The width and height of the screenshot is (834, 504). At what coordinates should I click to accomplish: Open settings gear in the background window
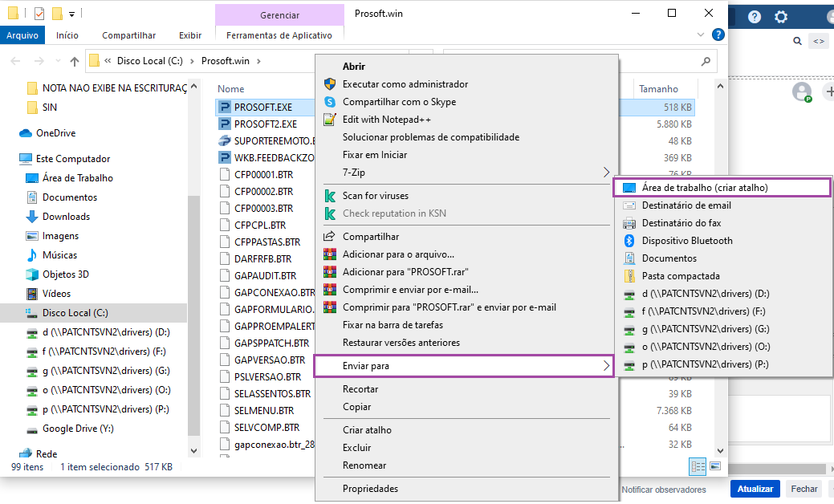tap(781, 17)
